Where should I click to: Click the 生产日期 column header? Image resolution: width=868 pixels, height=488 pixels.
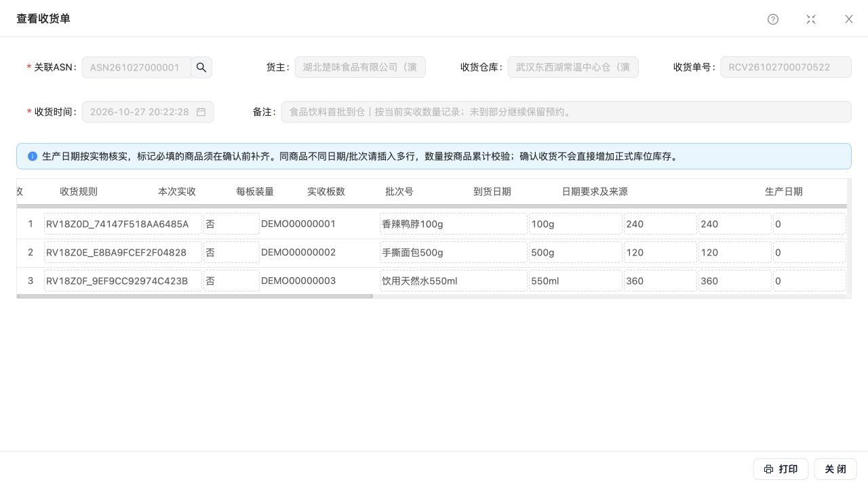(x=784, y=192)
